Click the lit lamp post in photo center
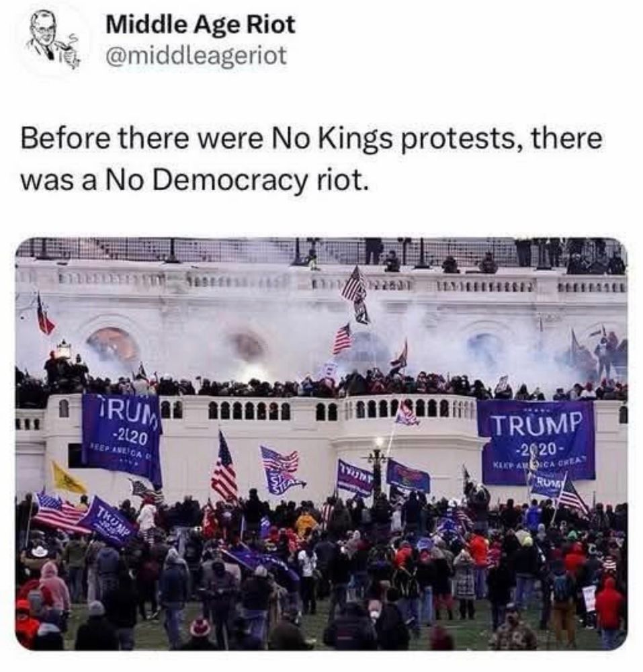 coord(378,468)
